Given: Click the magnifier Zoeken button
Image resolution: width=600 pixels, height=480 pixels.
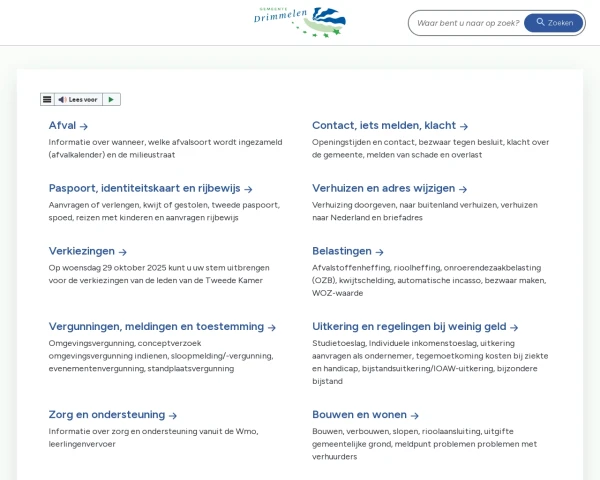Looking at the screenshot, I should [x=553, y=23].
